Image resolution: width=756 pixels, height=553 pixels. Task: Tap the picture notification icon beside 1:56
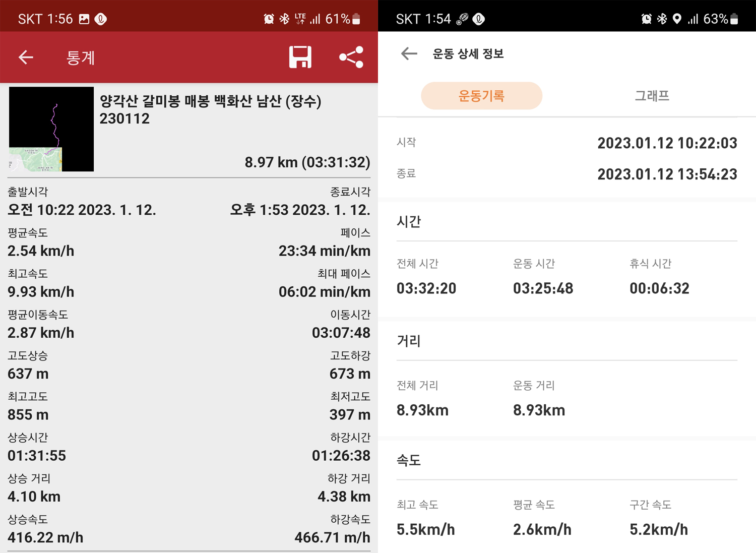(84, 19)
